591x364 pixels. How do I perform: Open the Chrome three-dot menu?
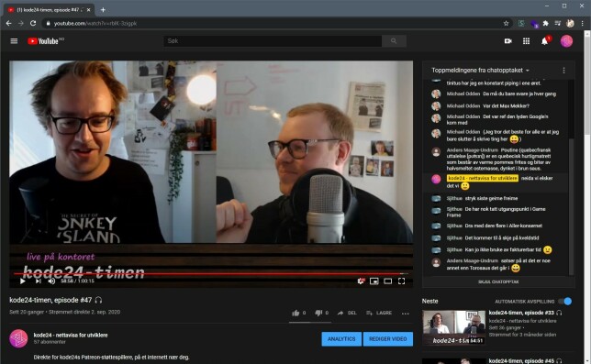[x=583, y=23]
